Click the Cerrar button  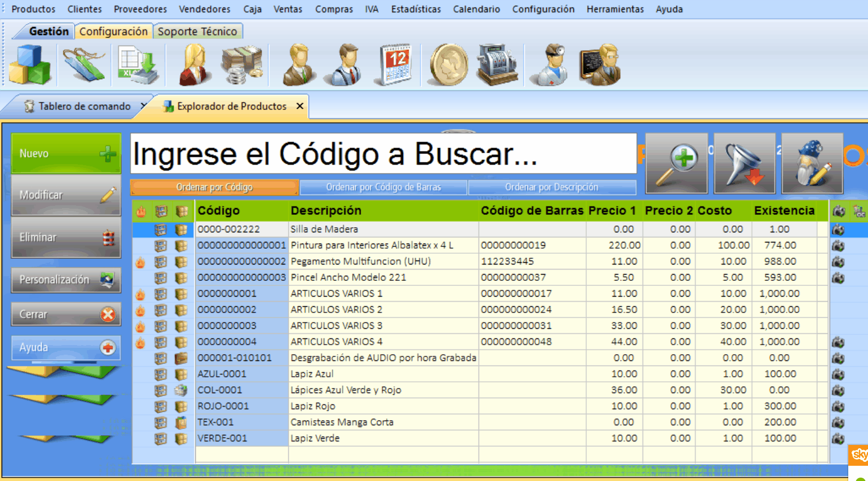click(x=66, y=314)
